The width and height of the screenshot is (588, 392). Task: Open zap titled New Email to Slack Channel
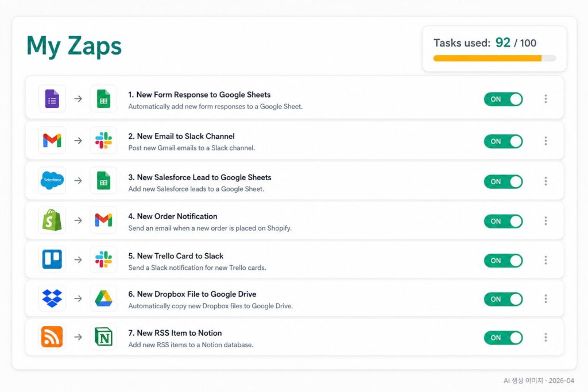coord(181,137)
